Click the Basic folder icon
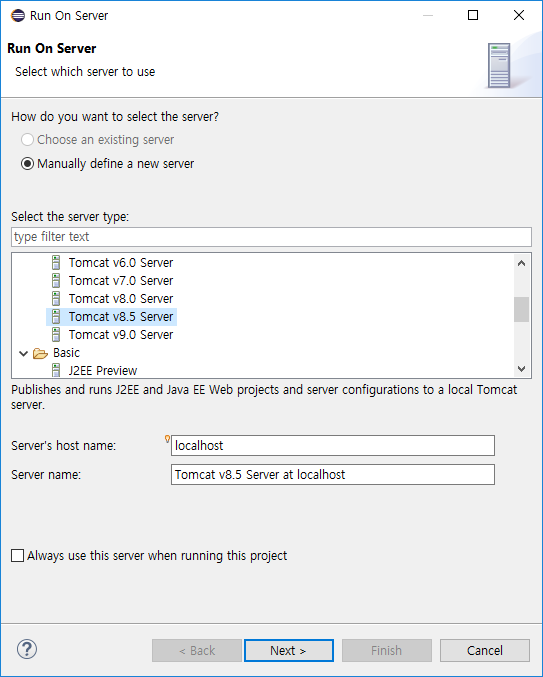This screenshot has height=677, width=543. point(40,354)
